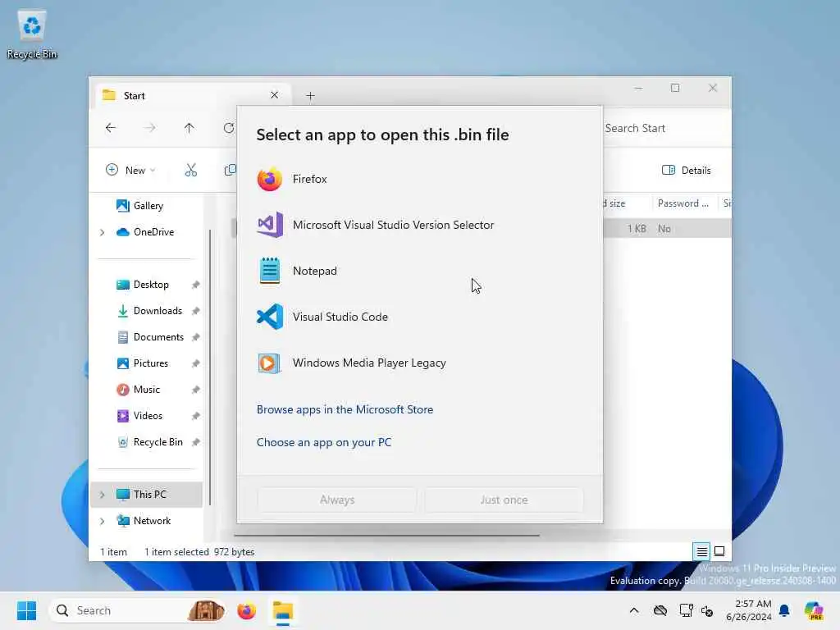Switch to details list view icon
This screenshot has height=630, width=840.
point(701,551)
